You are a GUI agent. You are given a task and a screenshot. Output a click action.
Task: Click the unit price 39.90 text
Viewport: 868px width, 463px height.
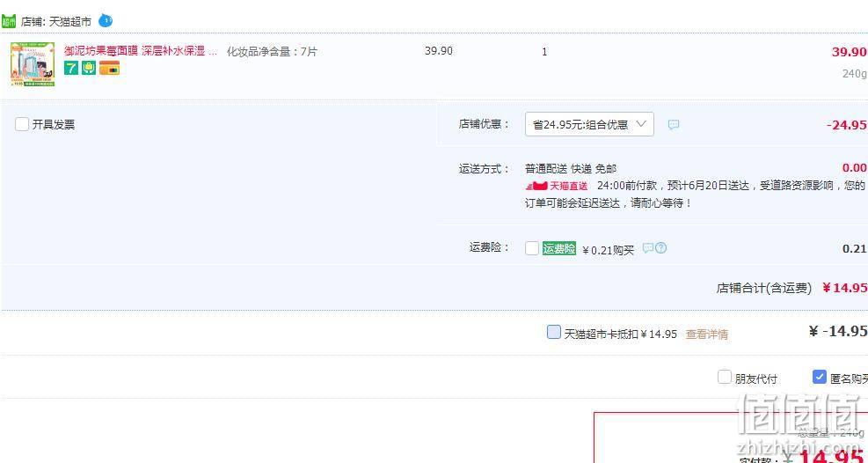coord(439,51)
